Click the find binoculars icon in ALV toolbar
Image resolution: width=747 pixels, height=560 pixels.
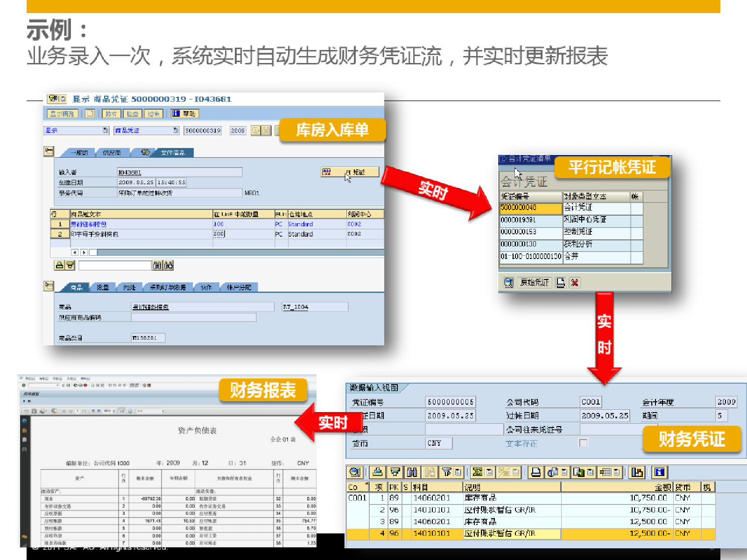pos(412,472)
